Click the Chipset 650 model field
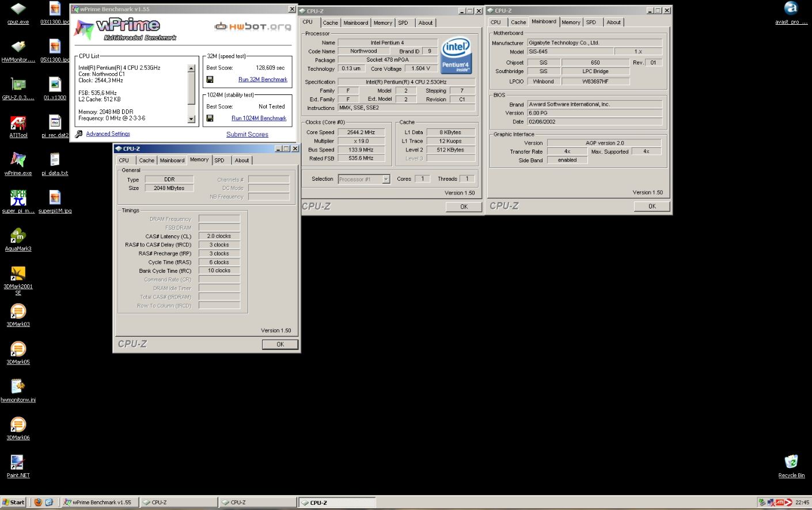812x510 pixels. (595, 62)
